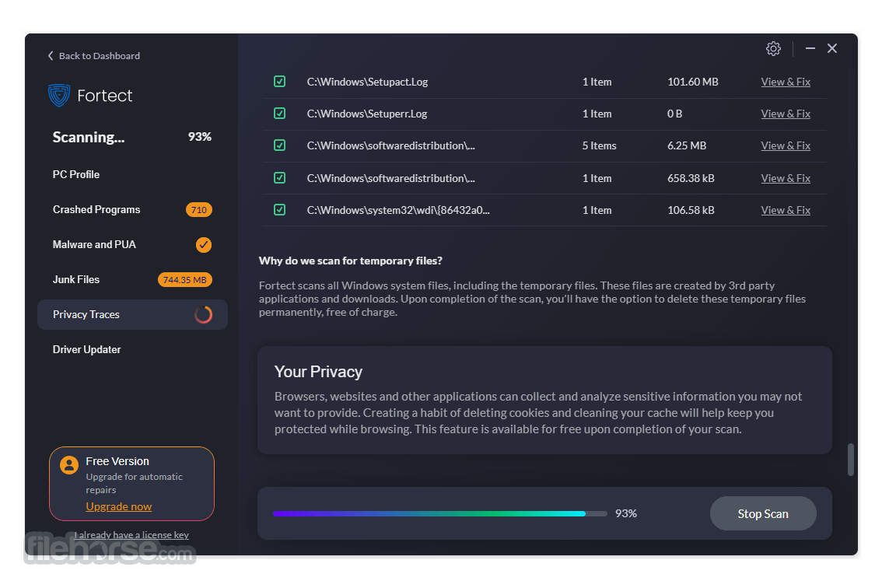This screenshot has width=882, height=588.
Task: Open View & Fix for Setupact.Log
Action: coord(786,82)
